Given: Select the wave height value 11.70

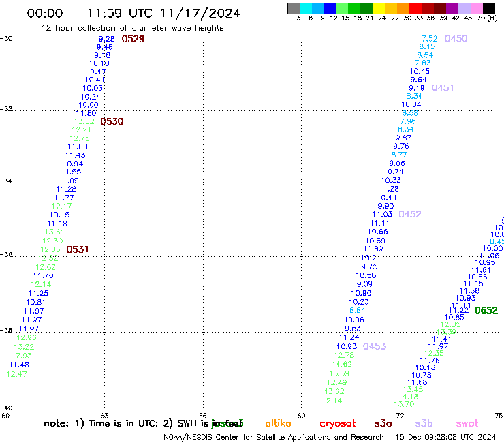Looking at the screenshot, I should coord(44,275).
